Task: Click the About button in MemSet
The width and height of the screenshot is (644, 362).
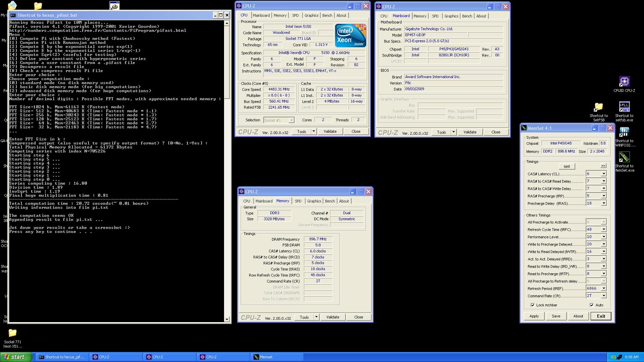Action: pos(578,316)
